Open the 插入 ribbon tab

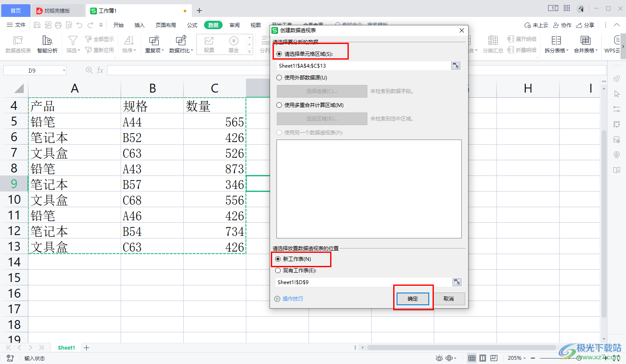(140, 25)
